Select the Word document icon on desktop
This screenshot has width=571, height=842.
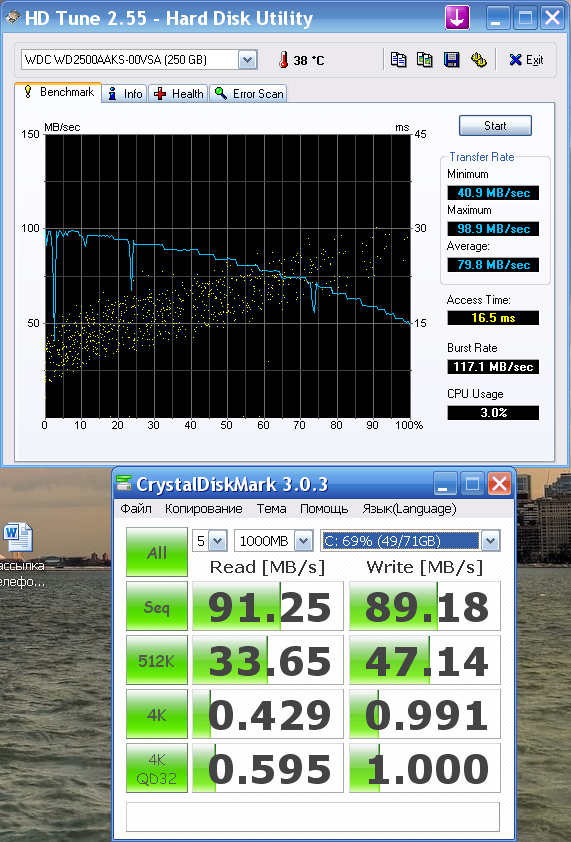(x=18, y=538)
